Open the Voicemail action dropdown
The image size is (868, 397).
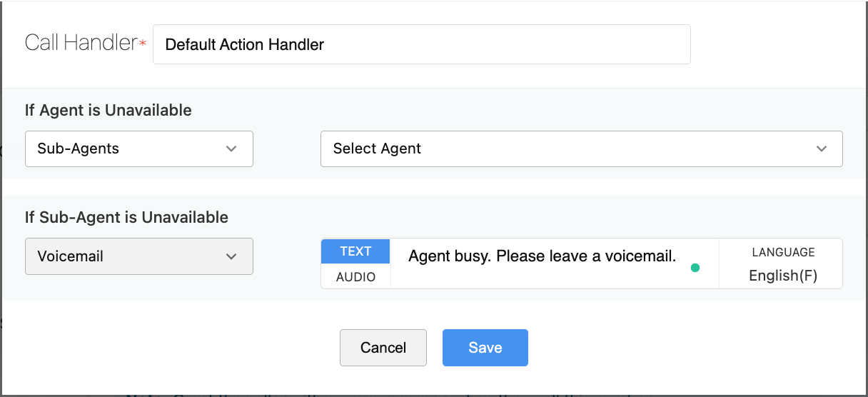(138, 256)
